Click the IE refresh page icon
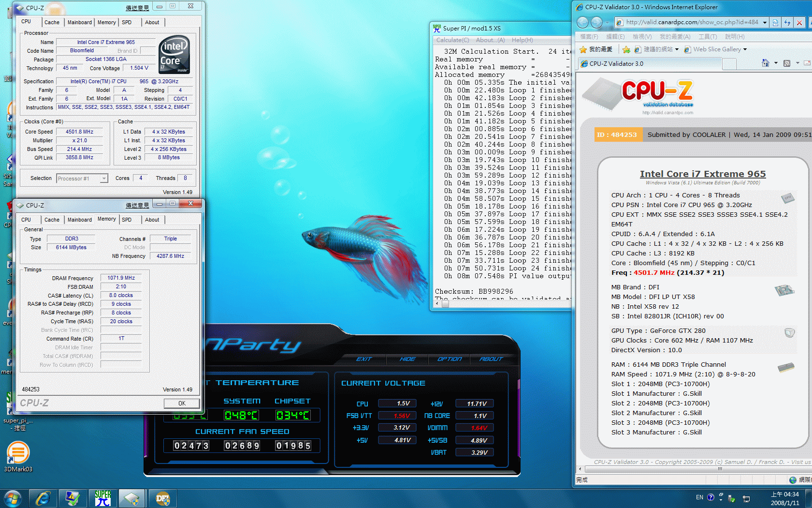This screenshot has height=508, width=812. click(x=787, y=22)
